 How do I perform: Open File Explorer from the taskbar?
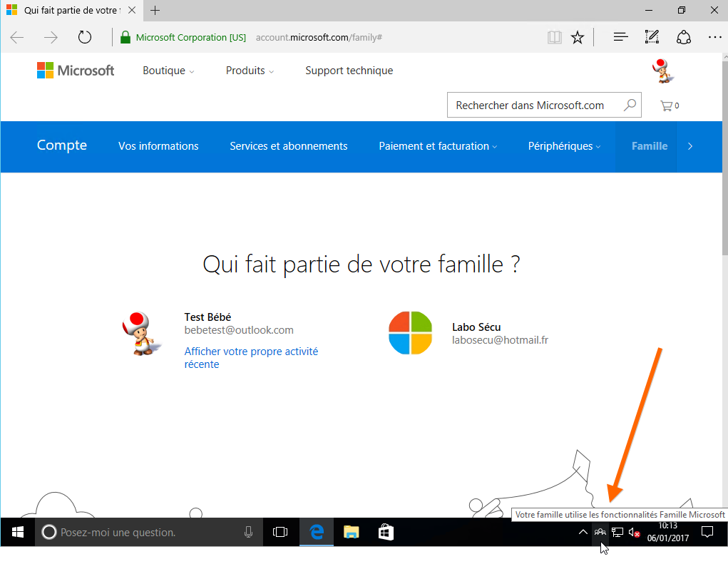351,532
